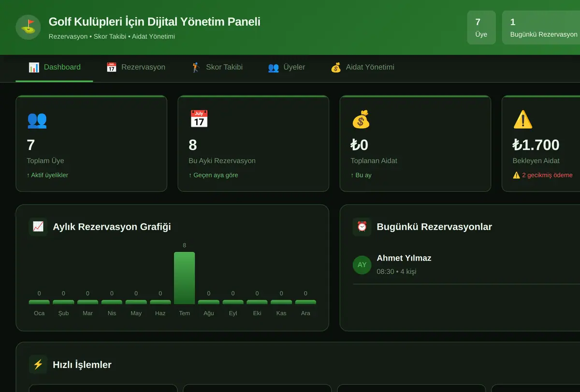Click the "Toplam Üye" card label
580x392 pixels.
tap(45, 161)
